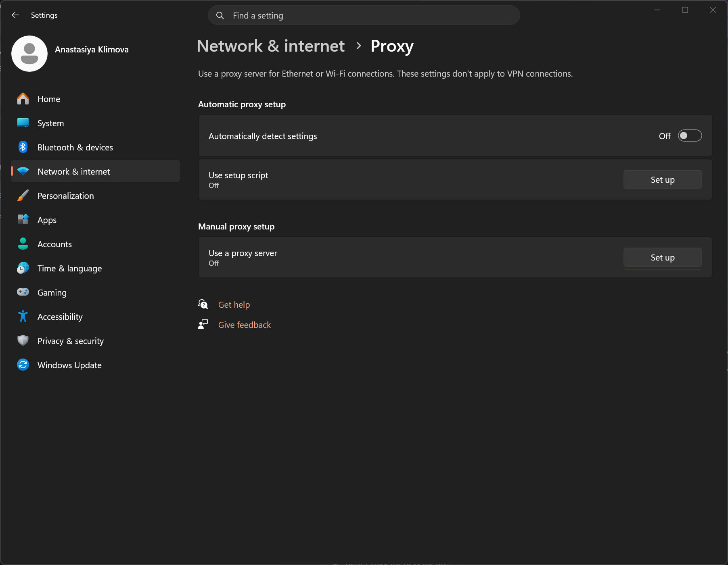Screen dimensions: 728x565
Task: Open the Apps category
Action: coord(96,220)
